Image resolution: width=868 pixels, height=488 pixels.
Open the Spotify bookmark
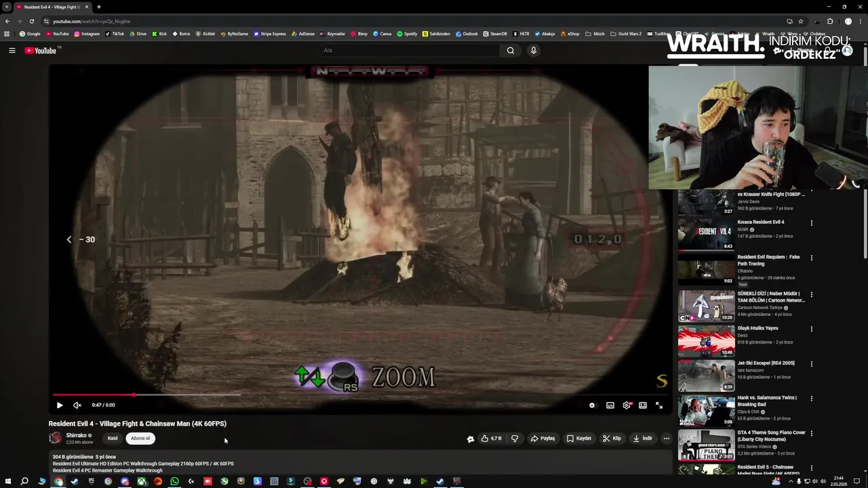(407, 34)
